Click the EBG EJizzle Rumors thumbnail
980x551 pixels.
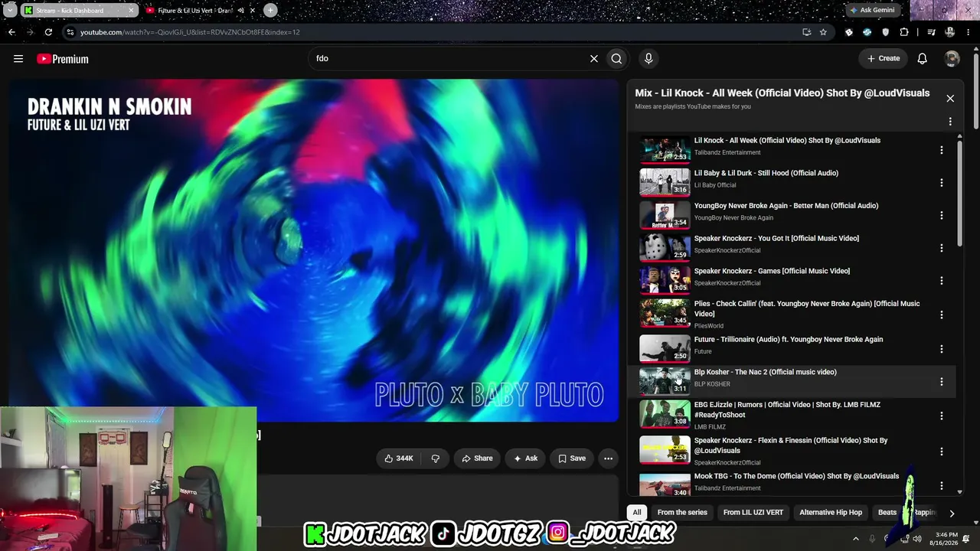[x=665, y=414]
